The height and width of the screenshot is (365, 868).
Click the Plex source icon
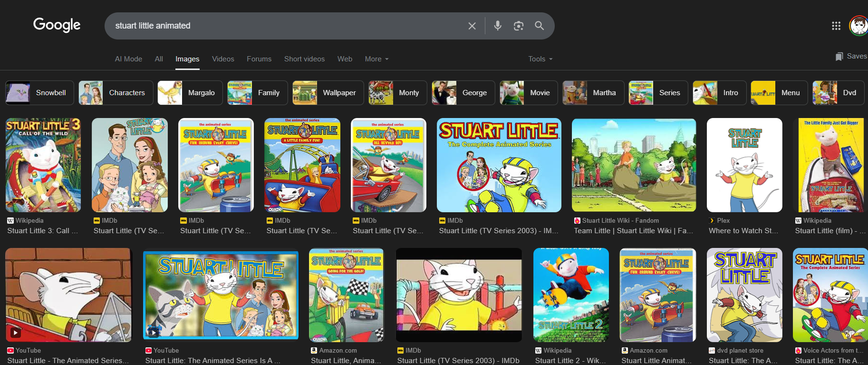tap(712, 221)
